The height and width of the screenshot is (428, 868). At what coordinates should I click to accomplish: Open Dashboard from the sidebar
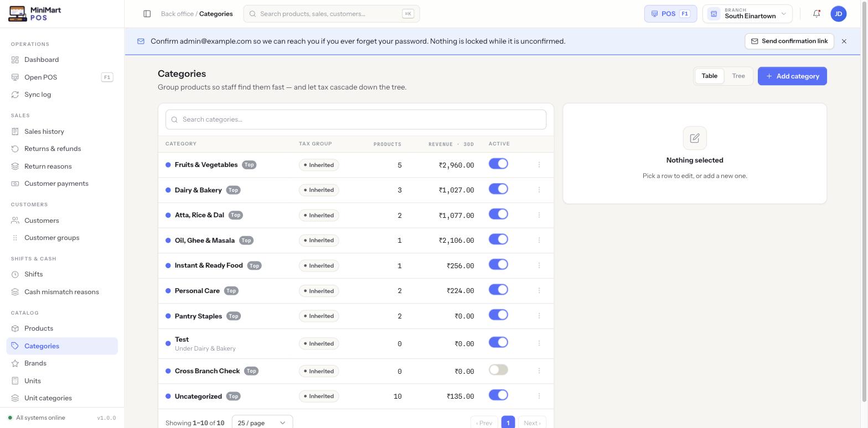62,60
